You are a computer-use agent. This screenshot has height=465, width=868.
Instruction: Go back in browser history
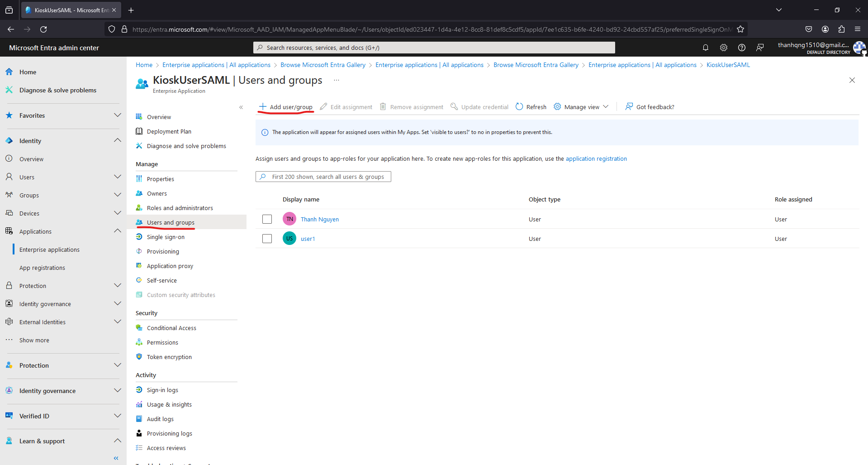tap(11, 29)
